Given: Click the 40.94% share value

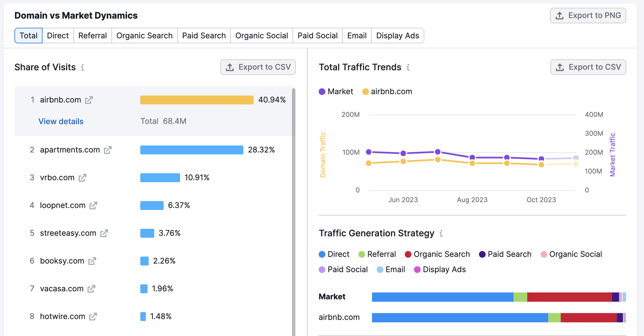Looking at the screenshot, I should pos(272,100).
